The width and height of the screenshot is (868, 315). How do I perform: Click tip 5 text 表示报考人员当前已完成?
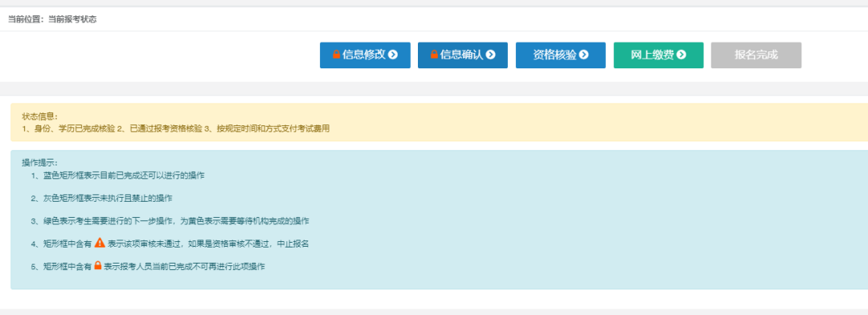184,266
